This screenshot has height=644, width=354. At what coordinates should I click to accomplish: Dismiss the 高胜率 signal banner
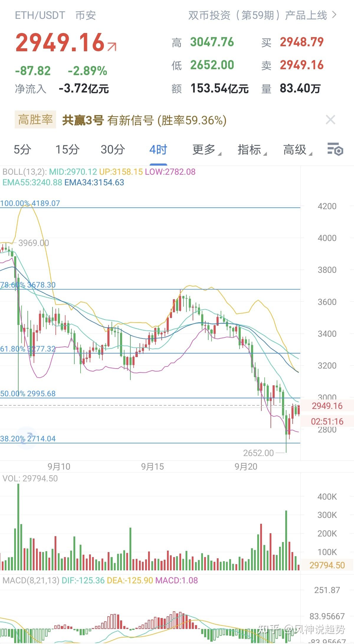(x=330, y=120)
